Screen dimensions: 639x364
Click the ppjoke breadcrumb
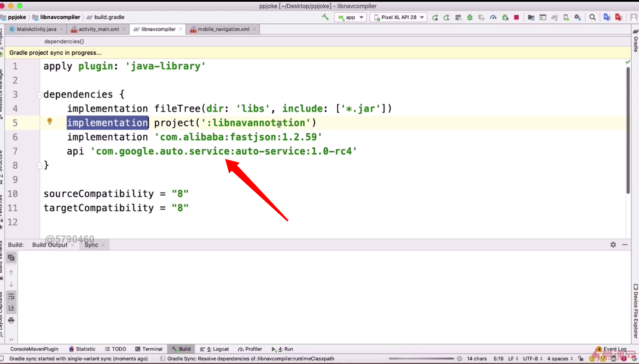[x=14, y=17]
